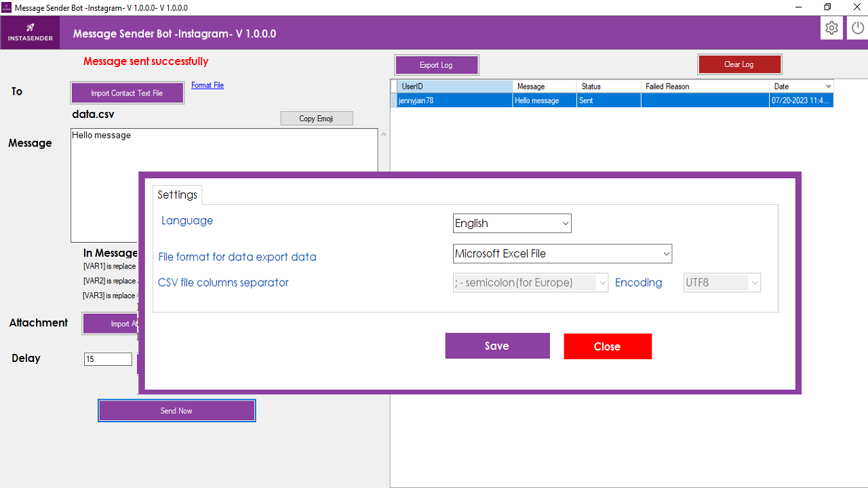This screenshot has width=868, height=488.
Task: Sort by the Failed Reason column header
Action: pos(705,87)
